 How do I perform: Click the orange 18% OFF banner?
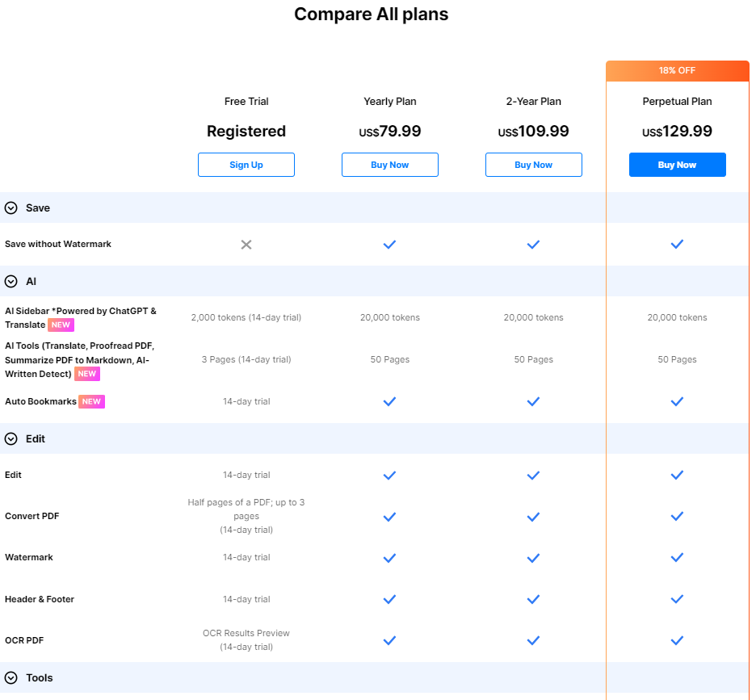[x=677, y=70]
